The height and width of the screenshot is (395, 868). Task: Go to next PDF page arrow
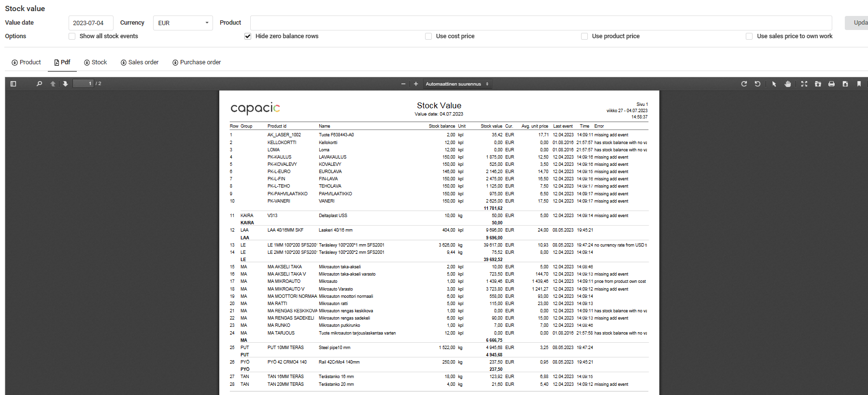coord(65,84)
